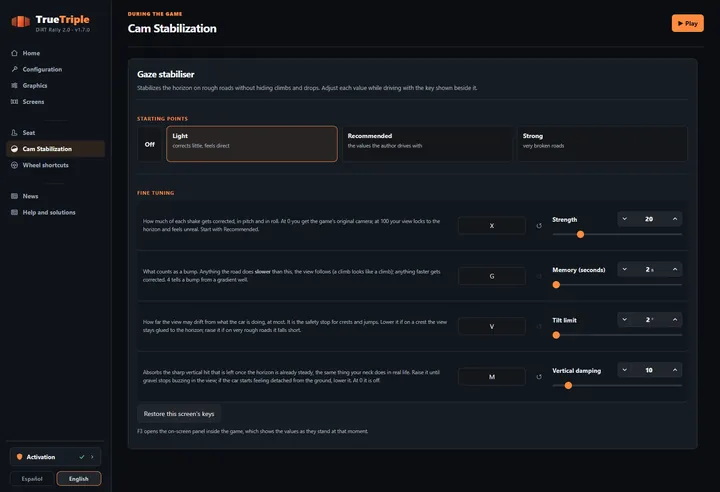Click the Vertical damping value field showing 10
Image resolution: width=720 pixels, height=492 pixels.
click(649, 370)
